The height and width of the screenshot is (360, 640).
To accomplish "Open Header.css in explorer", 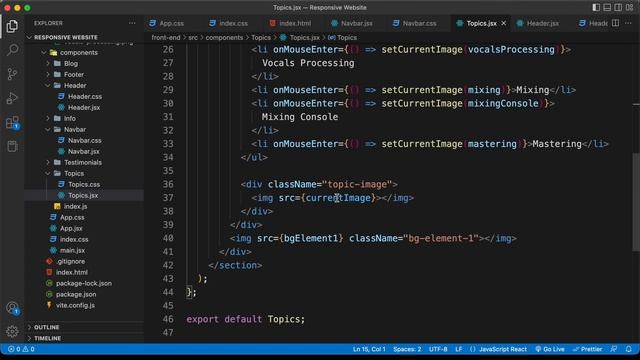I will 84,97.
